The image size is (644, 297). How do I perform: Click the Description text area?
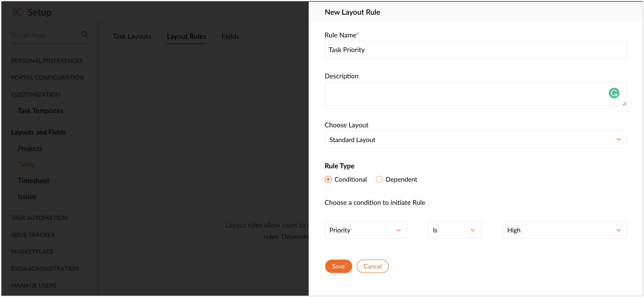click(475, 94)
